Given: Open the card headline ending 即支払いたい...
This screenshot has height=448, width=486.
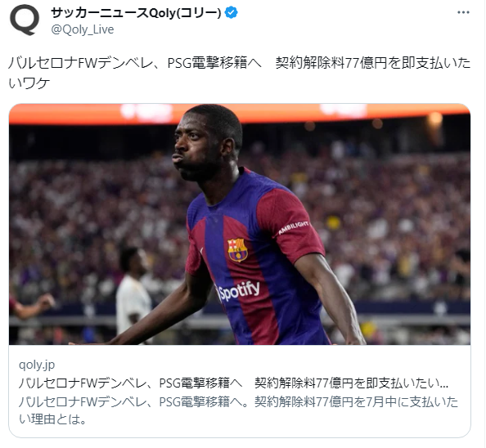Looking at the screenshot, I should coord(233,383).
